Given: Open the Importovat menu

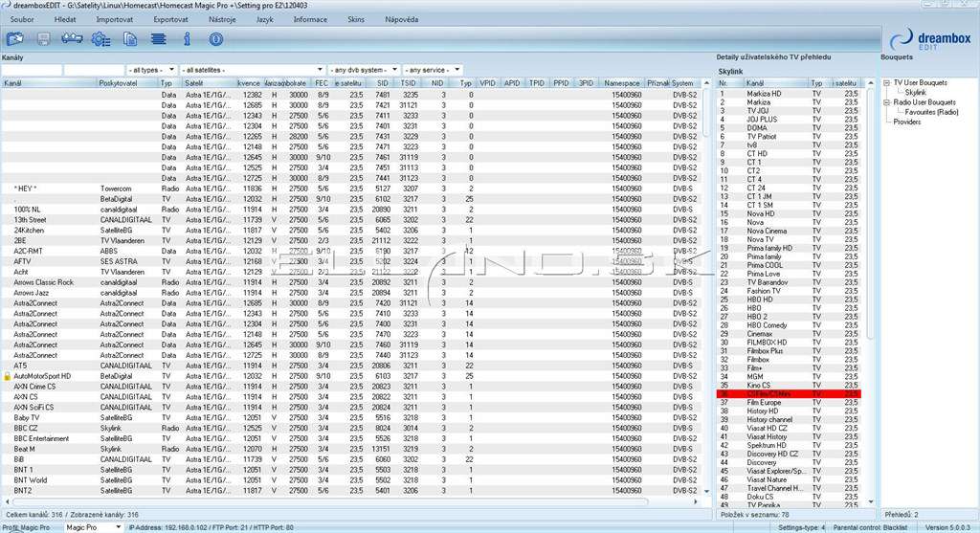Looking at the screenshot, I should point(115,19).
